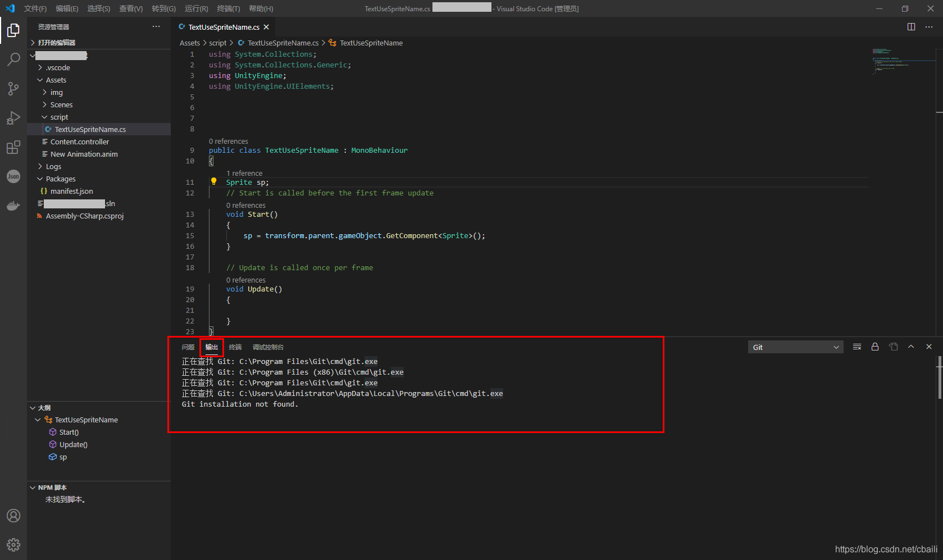Open the Manage gear icon
The image size is (943, 560).
(x=13, y=545)
